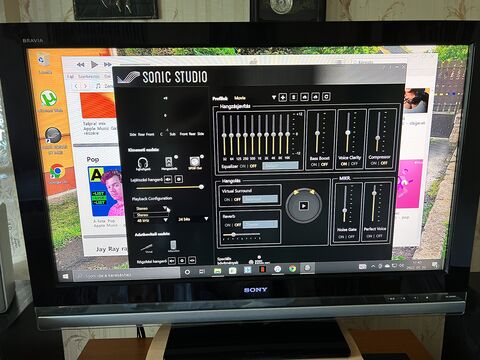Viewport: 480px width, 360px height.
Task: Skip to previous track in iTunes
Action: (80, 65)
